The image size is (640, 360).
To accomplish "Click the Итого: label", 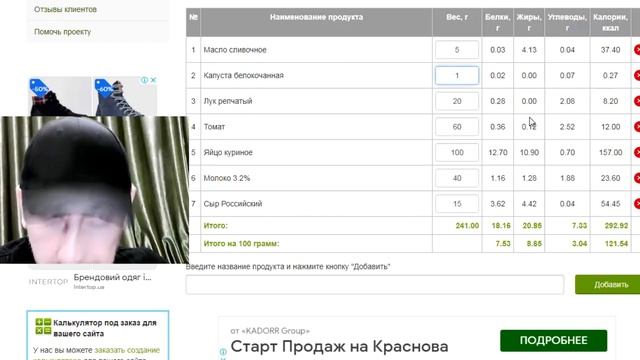I will [x=216, y=225].
